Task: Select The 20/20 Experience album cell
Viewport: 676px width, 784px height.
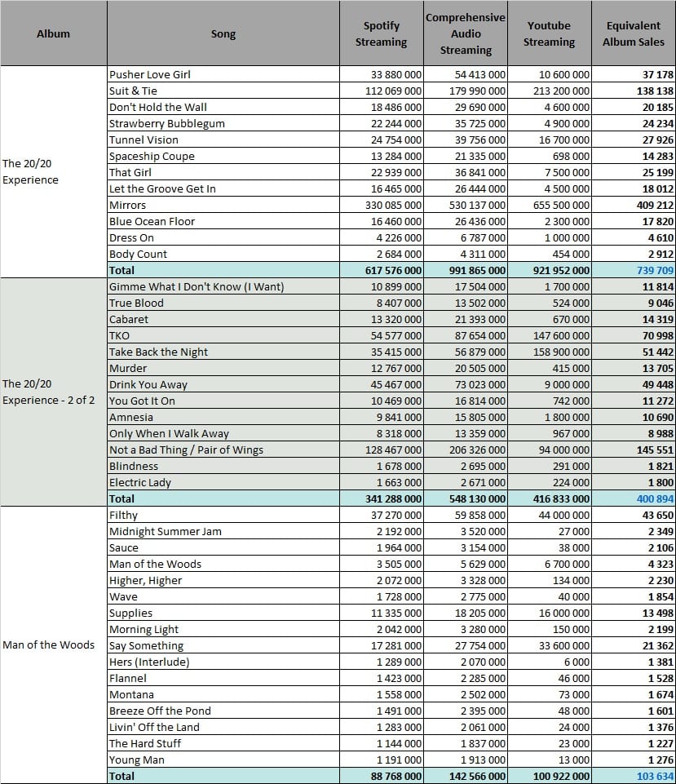Action: pyautogui.click(x=54, y=171)
